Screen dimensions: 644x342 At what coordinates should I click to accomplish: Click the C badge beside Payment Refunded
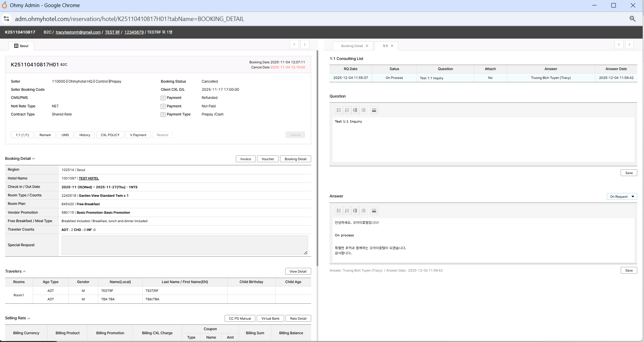coord(163,98)
